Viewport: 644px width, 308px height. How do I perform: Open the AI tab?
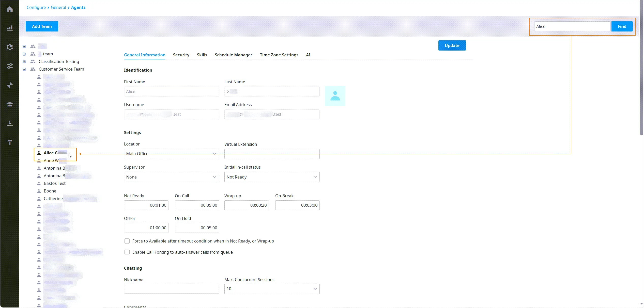tap(308, 55)
